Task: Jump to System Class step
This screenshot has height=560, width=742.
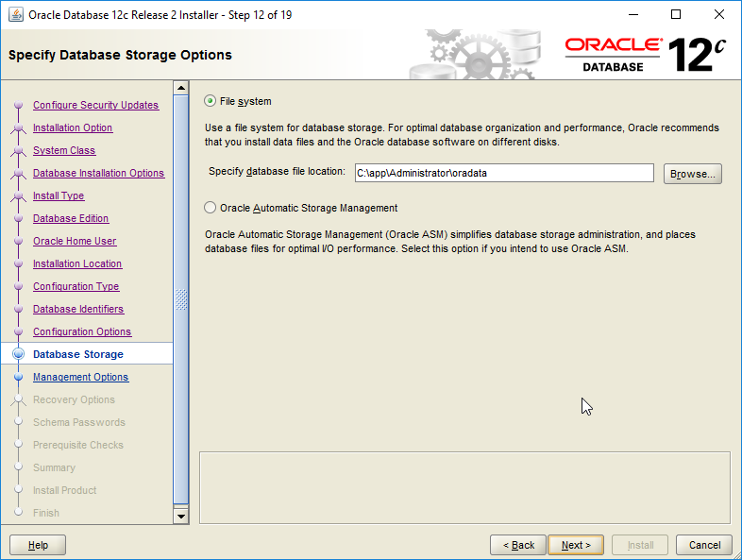Action: (x=64, y=150)
